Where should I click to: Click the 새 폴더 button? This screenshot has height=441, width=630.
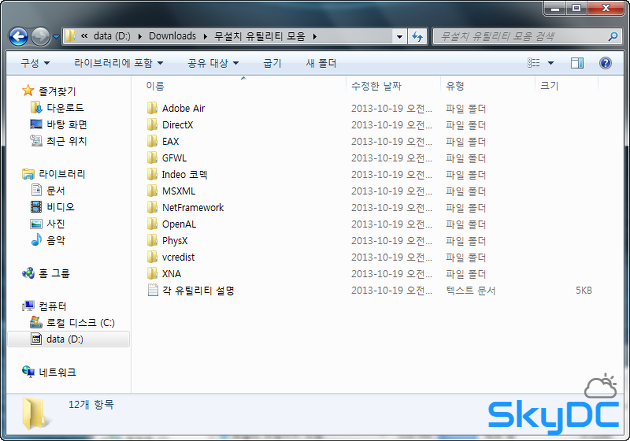coord(321,63)
